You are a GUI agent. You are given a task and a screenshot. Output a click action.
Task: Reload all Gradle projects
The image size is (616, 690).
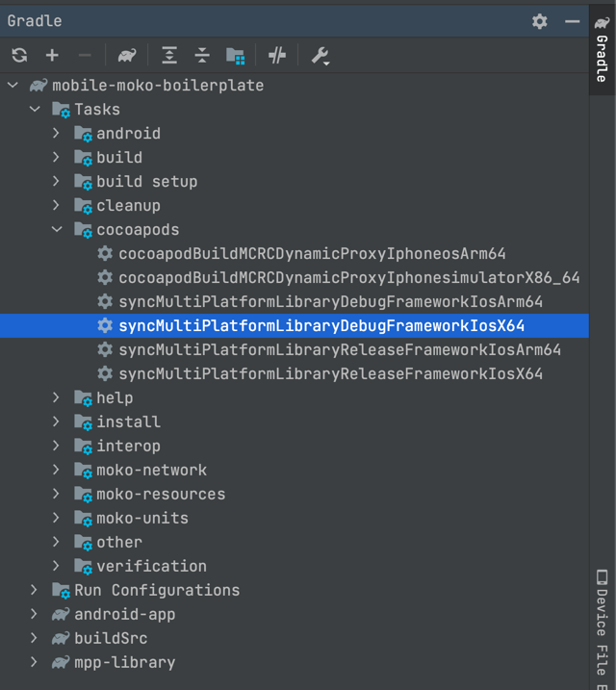coord(19,56)
